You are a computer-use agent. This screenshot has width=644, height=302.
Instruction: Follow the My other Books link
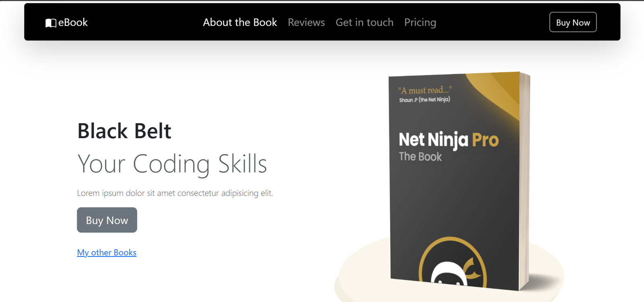107,252
